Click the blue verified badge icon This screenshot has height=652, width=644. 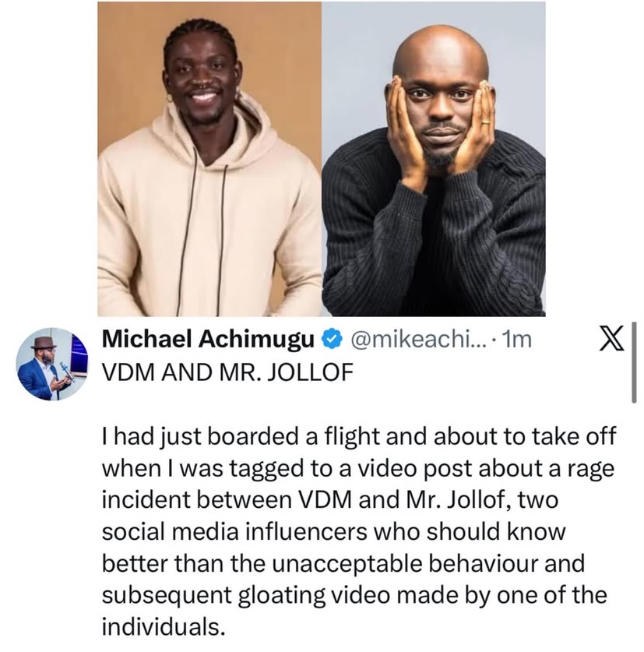[x=331, y=339]
